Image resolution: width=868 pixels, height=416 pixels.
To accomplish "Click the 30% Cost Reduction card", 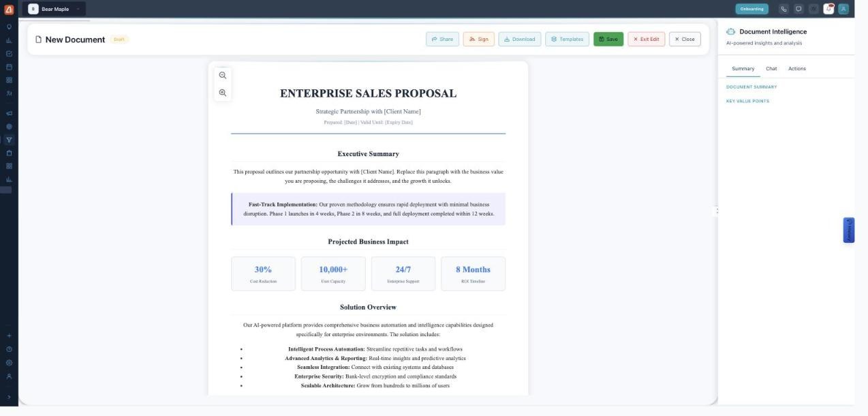I will pyautogui.click(x=263, y=273).
